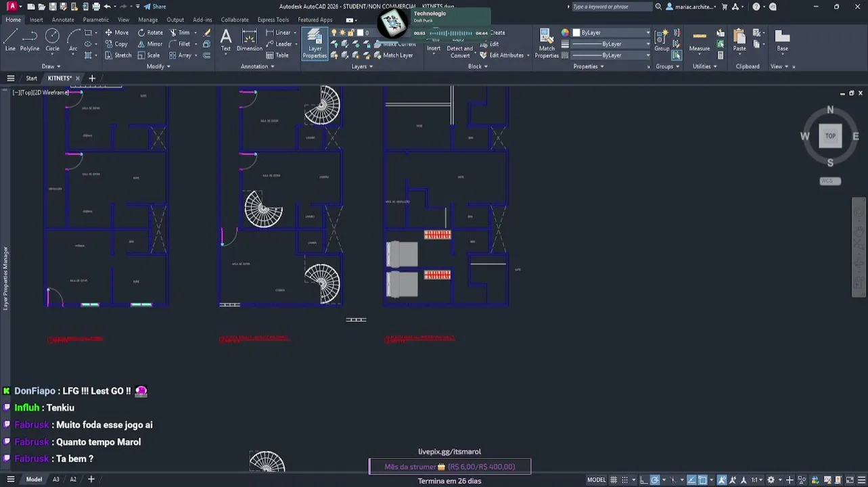The height and width of the screenshot is (487, 868).
Task: Activate the Stretch command
Action: tap(118, 55)
